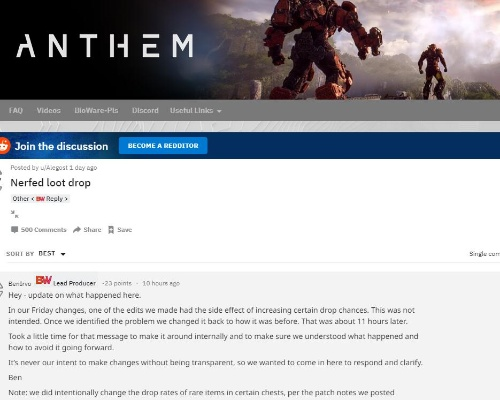Expand the Useful Links dropdown
This screenshot has width=500, height=400.
pos(196,111)
